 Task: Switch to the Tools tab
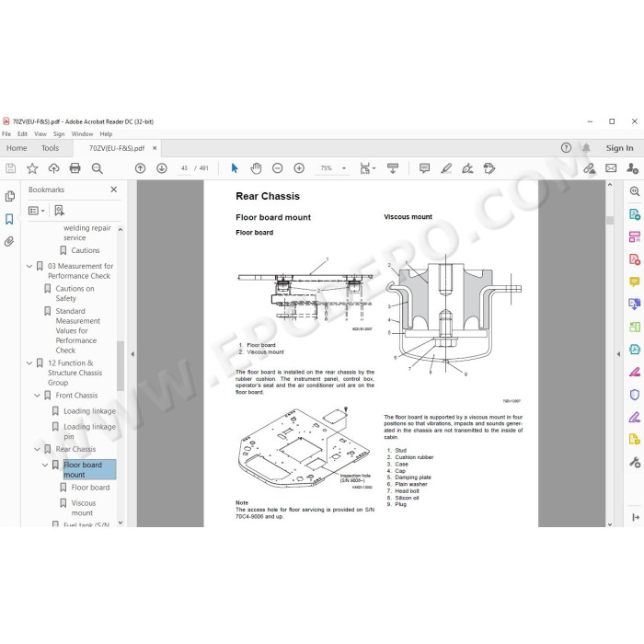[x=50, y=148]
